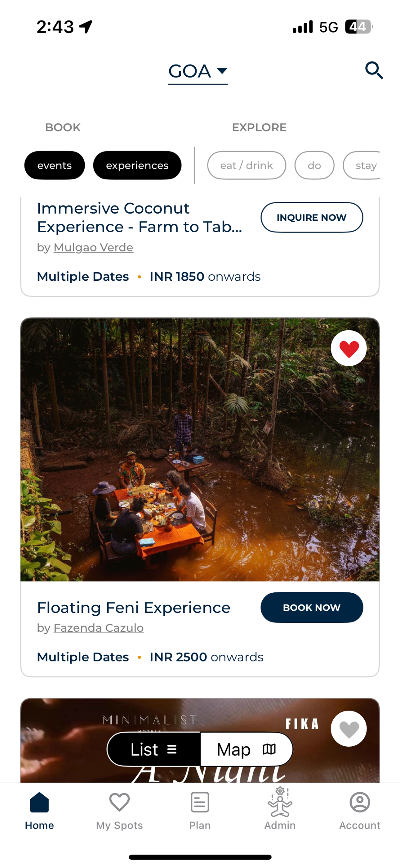Open the Fazenda Cazulo host link
The width and height of the screenshot is (400, 868).
(x=99, y=628)
